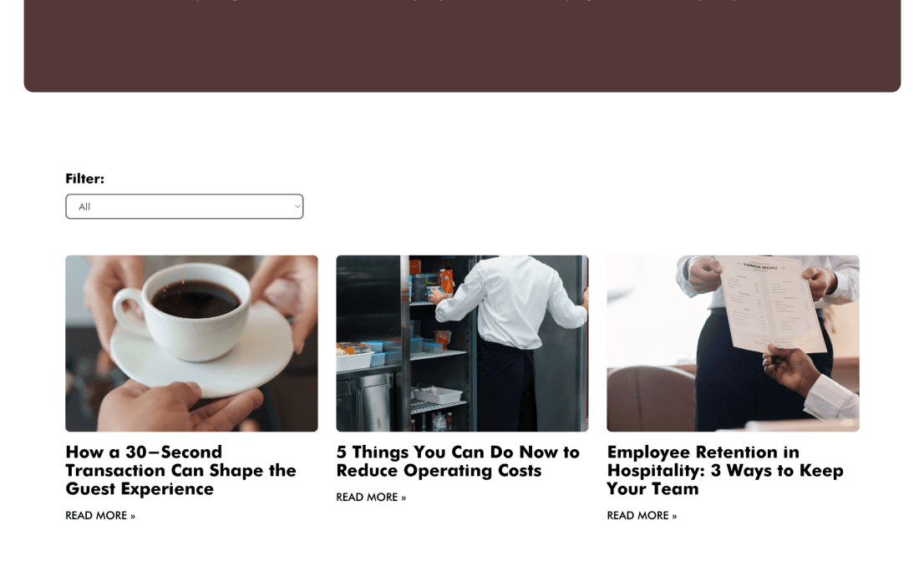
Task: Open the refrigerator kitchen article thumbnail
Action: click(x=462, y=343)
